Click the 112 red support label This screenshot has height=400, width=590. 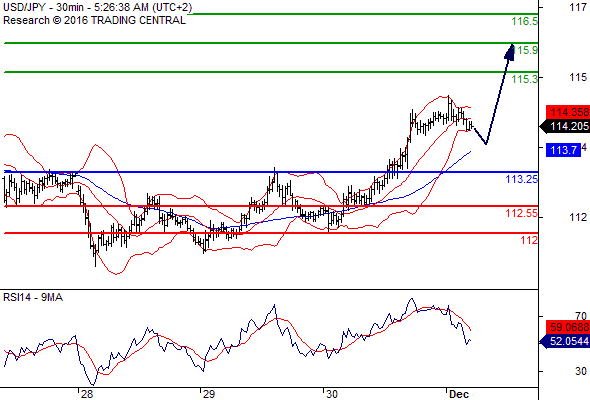(x=529, y=240)
